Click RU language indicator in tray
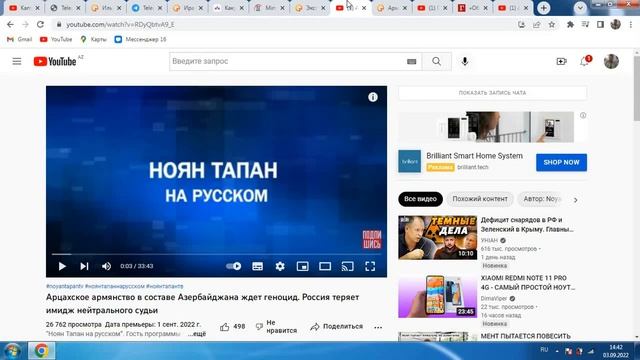This screenshot has width=640, height=360. pyautogui.click(x=544, y=350)
